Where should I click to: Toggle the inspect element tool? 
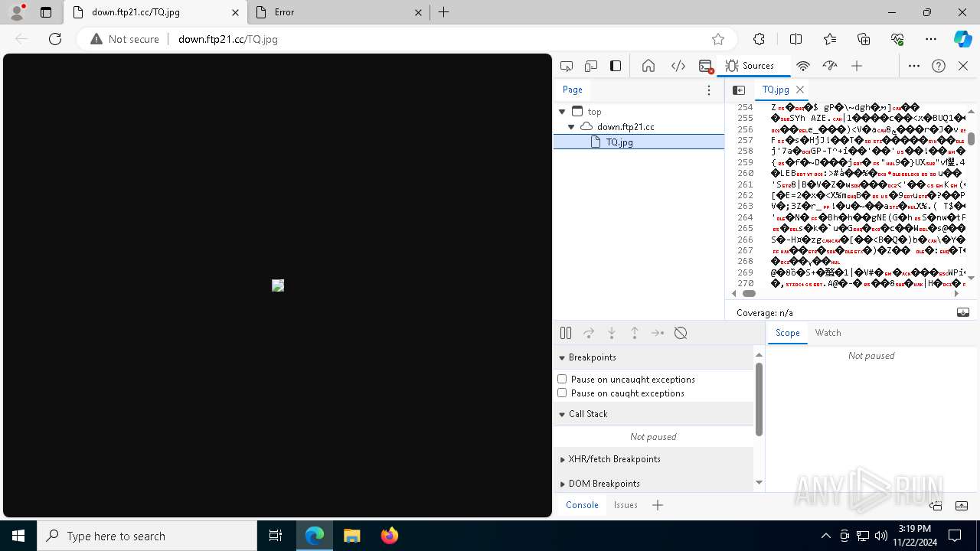pyautogui.click(x=567, y=66)
